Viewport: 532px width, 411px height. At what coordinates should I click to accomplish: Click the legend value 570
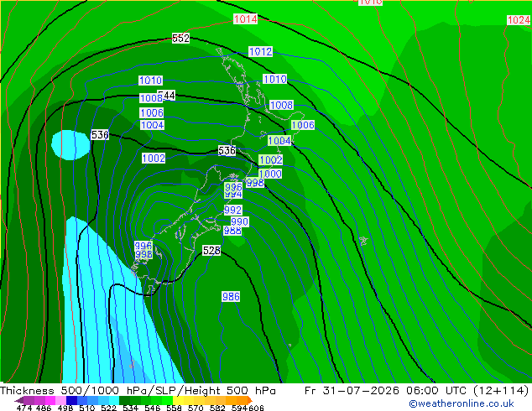pyautogui.click(x=196, y=408)
